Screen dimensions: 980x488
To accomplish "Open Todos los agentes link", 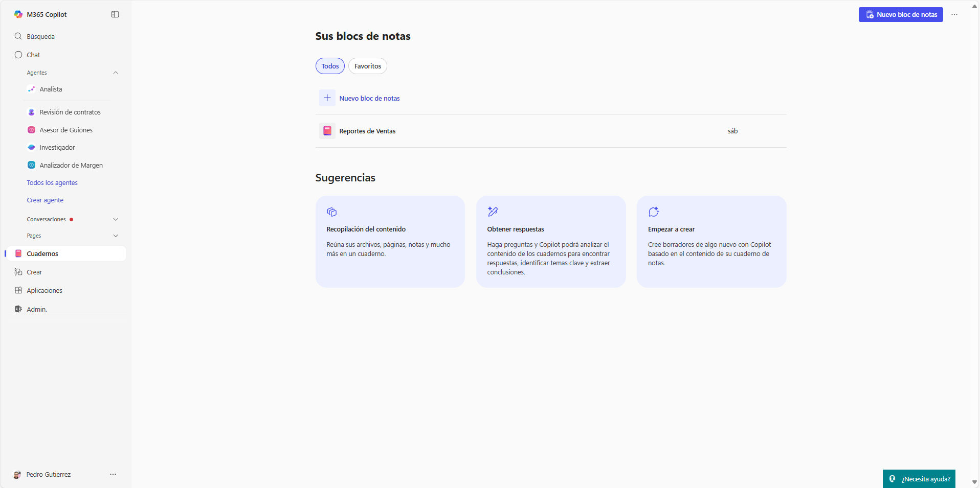I will click(52, 182).
